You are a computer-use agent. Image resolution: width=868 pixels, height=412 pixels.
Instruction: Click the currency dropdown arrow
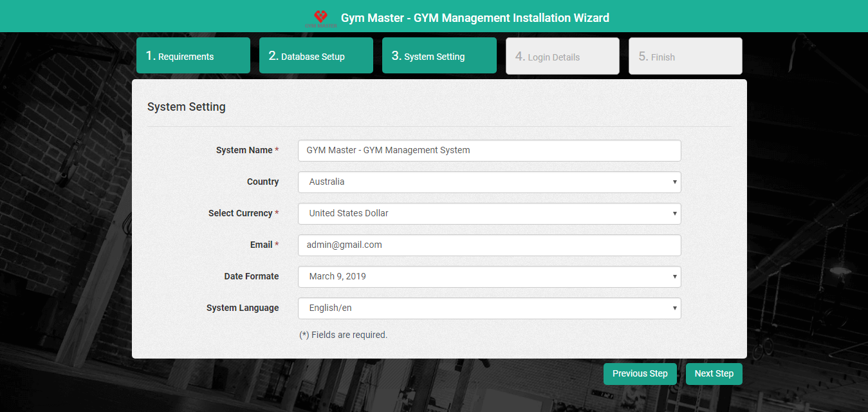(674, 214)
